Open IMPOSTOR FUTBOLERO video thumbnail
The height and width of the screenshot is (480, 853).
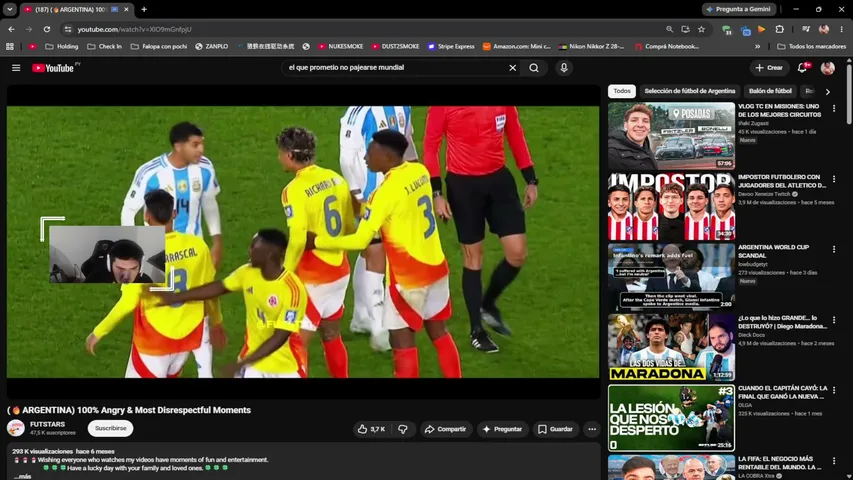click(671, 207)
